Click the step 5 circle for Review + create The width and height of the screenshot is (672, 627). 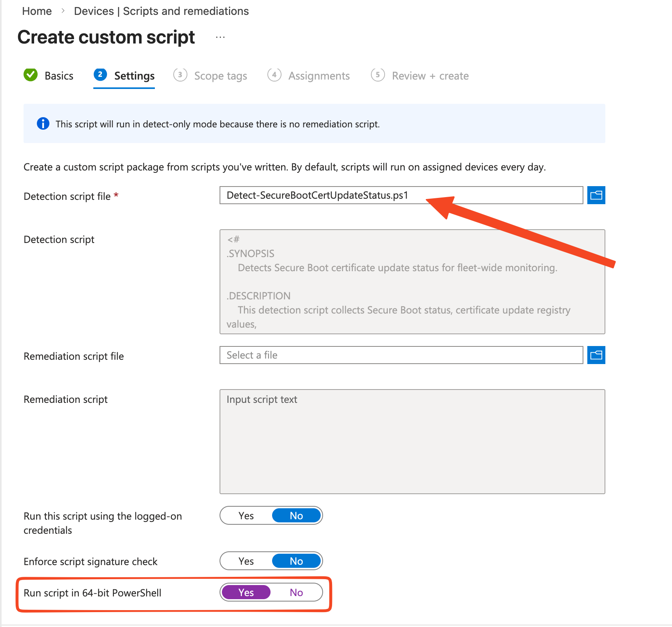coord(378,75)
